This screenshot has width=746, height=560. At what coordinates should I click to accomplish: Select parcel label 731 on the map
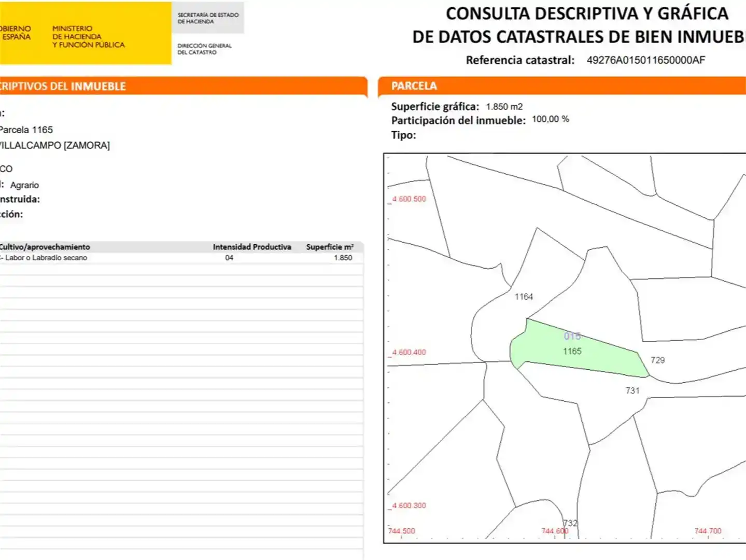pos(632,390)
